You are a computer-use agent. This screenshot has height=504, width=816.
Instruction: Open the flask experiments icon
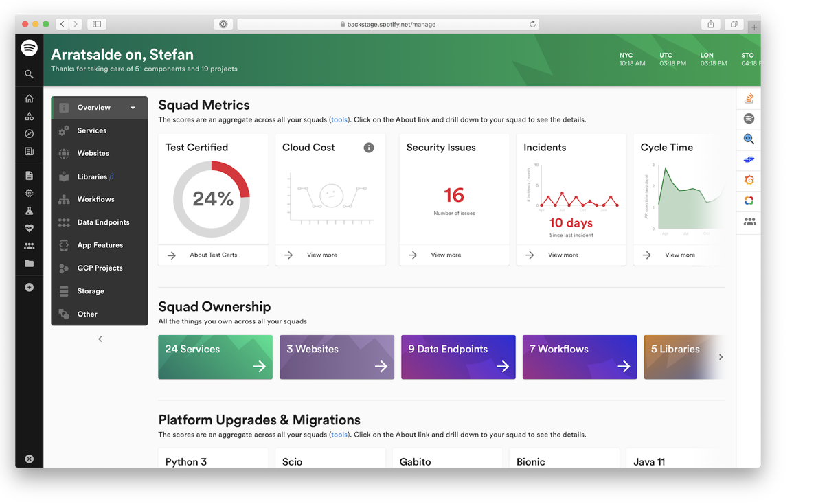(29, 211)
